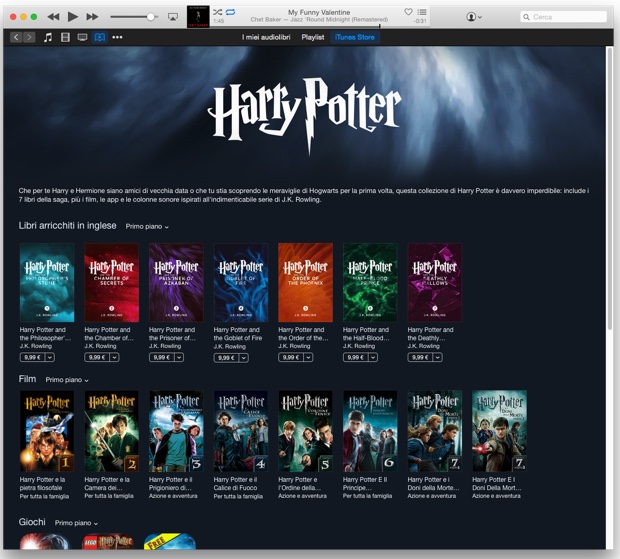This screenshot has height=559, width=620.
Task: Open film poster Prigioniero di Azkaban
Action: point(176,431)
